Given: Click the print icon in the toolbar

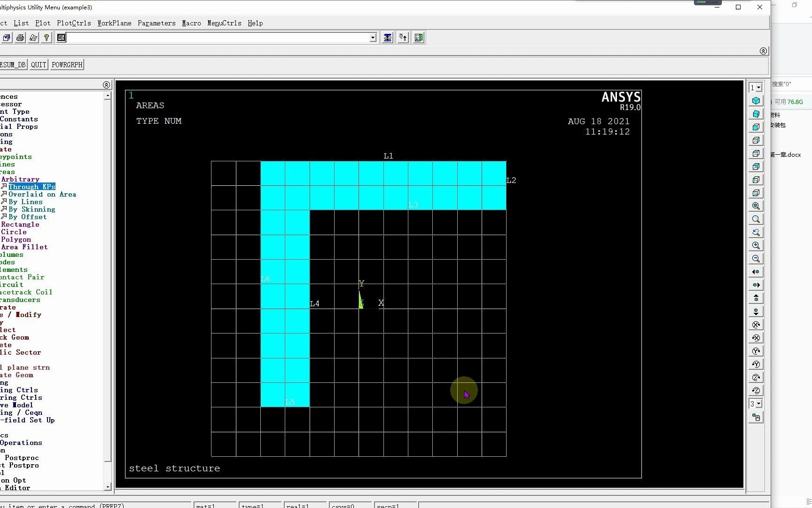Looking at the screenshot, I should [x=20, y=38].
